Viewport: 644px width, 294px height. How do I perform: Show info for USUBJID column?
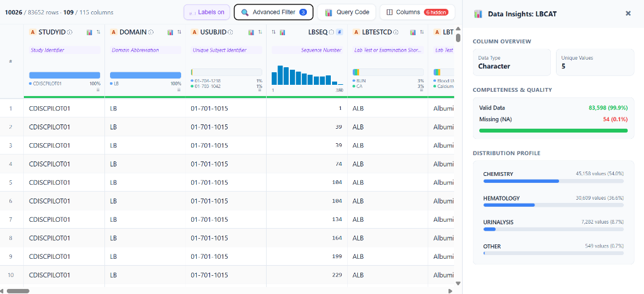coord(230,32)
